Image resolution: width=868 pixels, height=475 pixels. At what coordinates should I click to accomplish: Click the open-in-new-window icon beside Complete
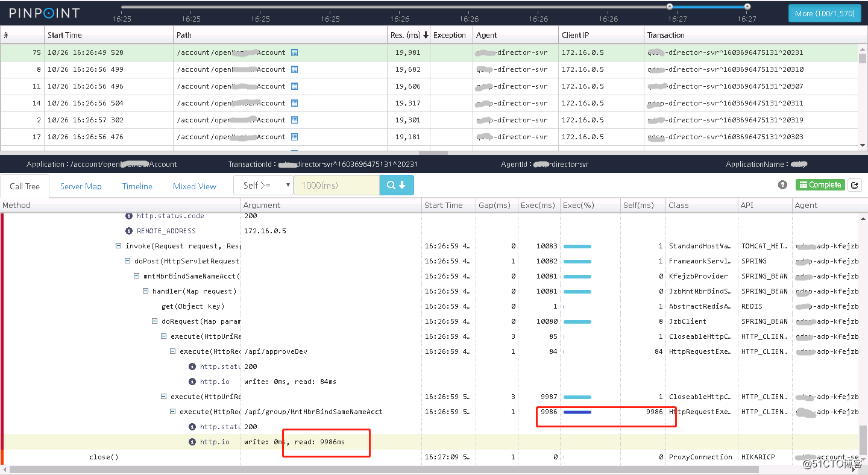tap(854, 185)
